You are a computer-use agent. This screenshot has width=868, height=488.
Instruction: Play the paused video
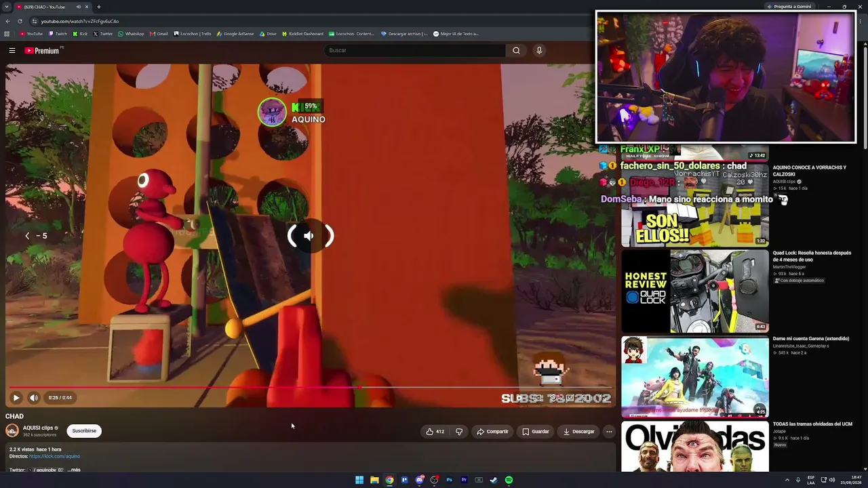point(16,398)
